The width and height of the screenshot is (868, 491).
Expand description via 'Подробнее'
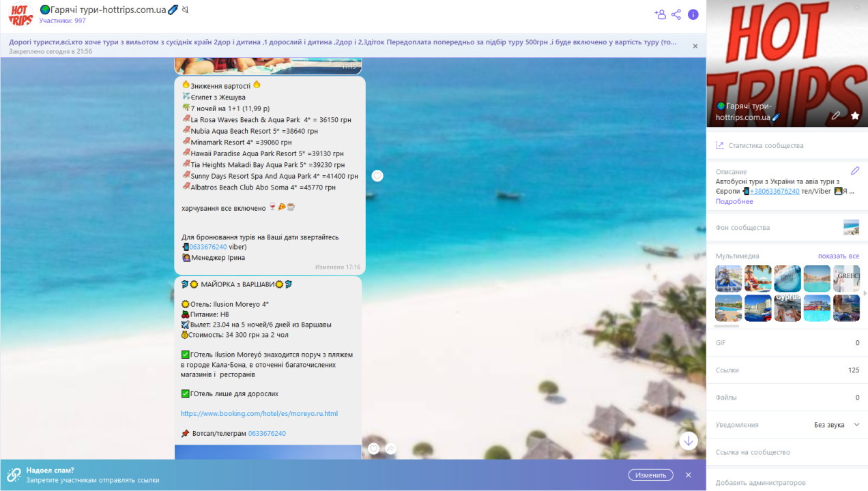[x=734, y=202]
